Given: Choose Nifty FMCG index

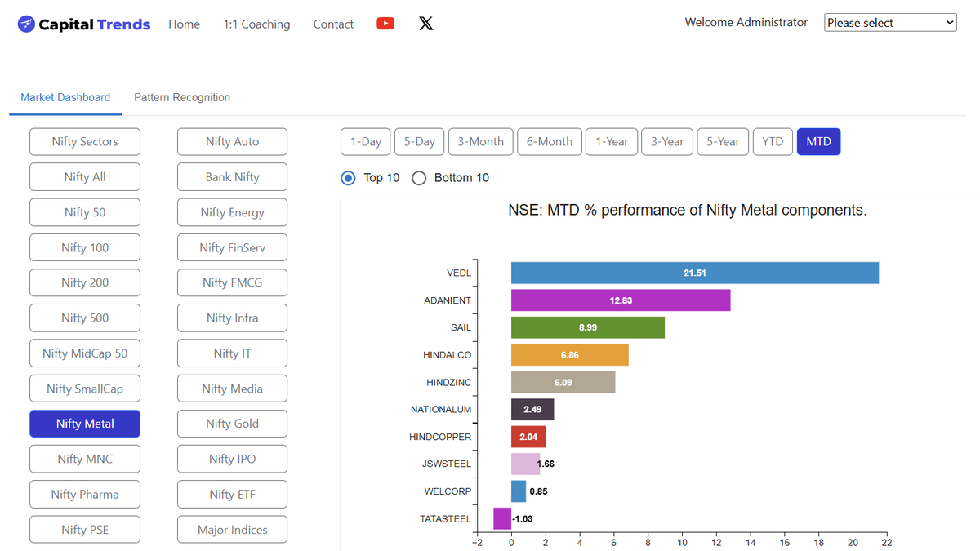Looking at the screenshot, I should (233, 282).
